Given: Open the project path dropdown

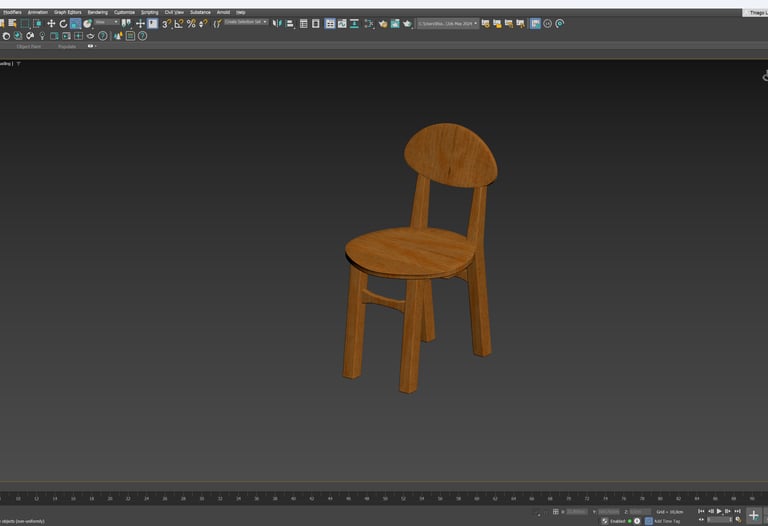Looking at the screenshot, I should point(447,22).
